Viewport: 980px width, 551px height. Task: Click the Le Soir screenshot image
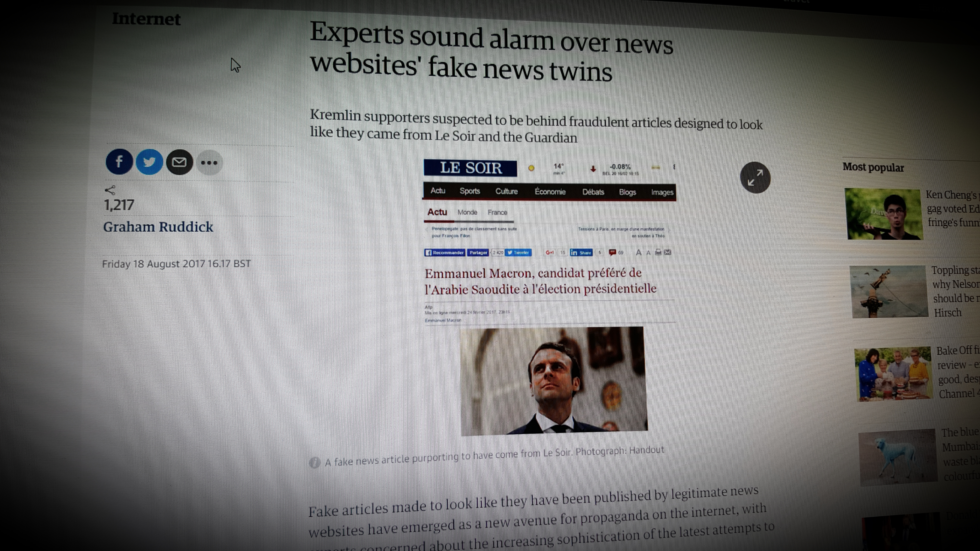[x=550, y=297]
